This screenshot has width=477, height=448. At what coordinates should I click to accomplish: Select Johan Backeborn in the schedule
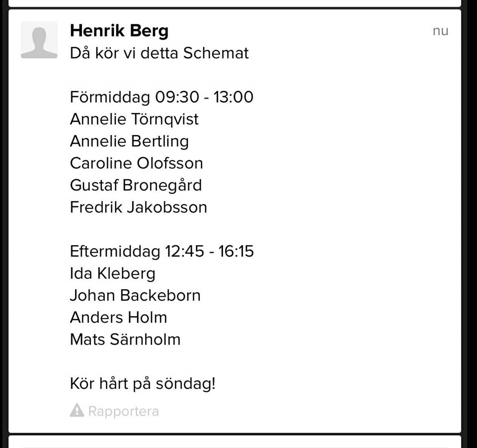pos(135,295)
